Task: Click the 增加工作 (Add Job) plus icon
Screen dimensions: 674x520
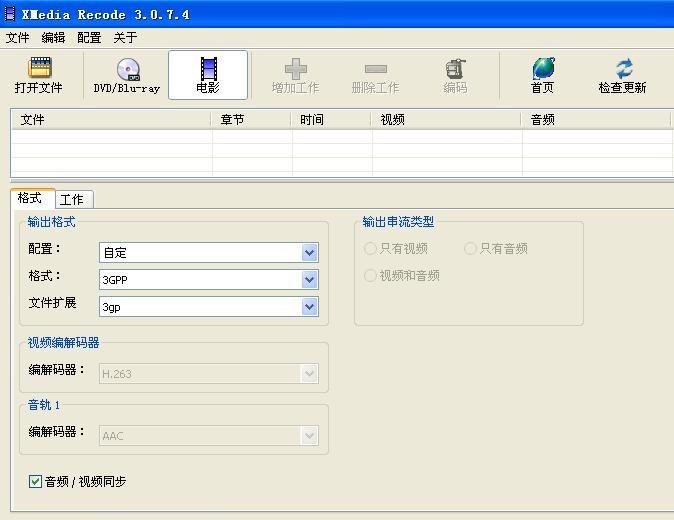Action: 295,69
